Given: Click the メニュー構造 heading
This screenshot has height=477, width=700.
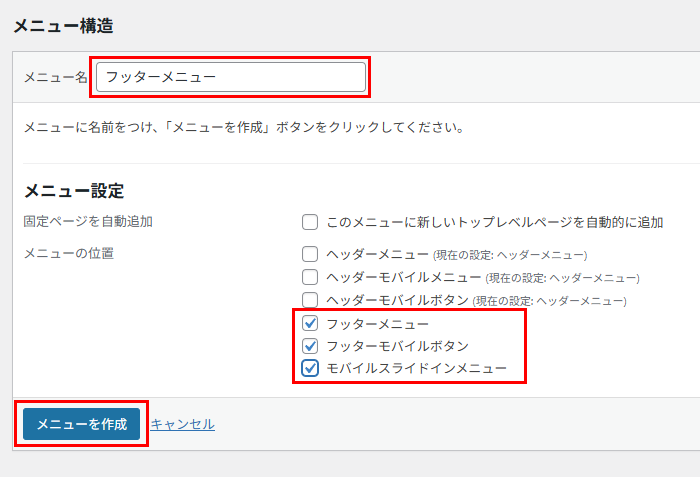Looking at the screenshot, I should tap(62, 24).
